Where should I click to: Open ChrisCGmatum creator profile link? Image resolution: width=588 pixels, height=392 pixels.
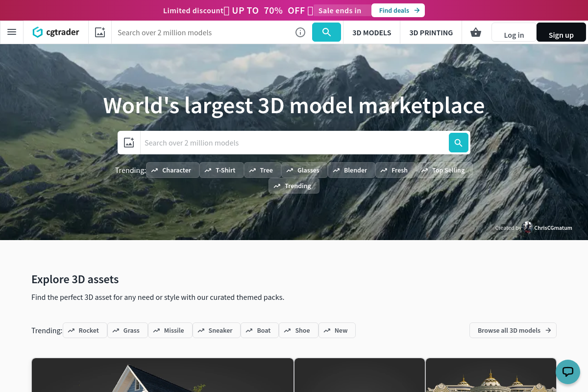[553, 228]
